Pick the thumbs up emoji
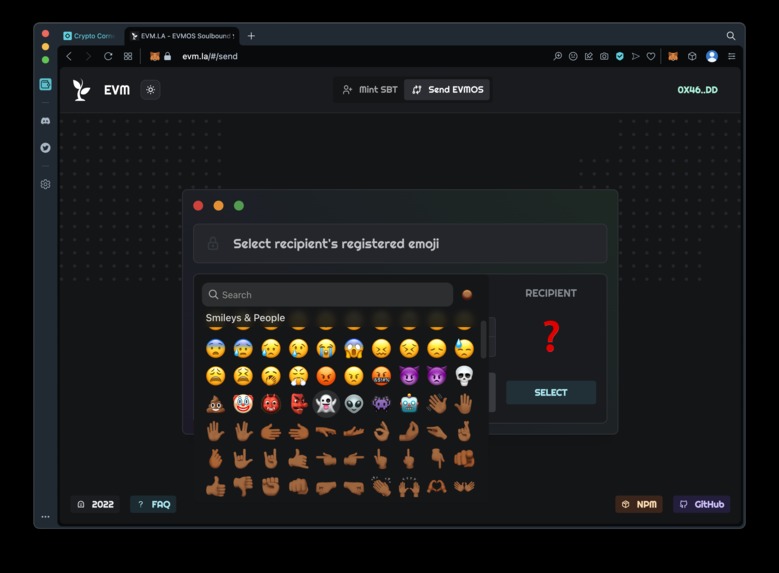This screenshot has width=779, height=573. [216, 486]
